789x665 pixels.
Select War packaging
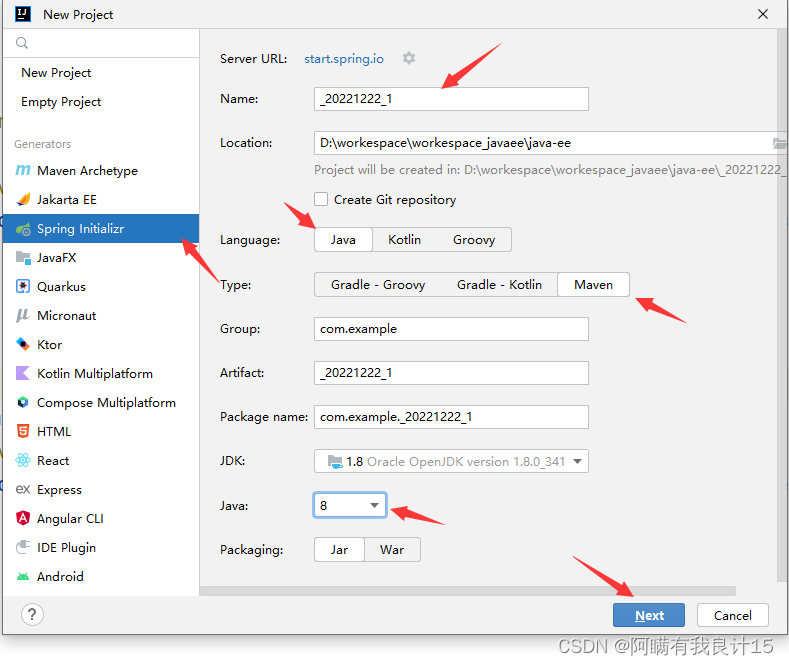[x=392, y=550]
